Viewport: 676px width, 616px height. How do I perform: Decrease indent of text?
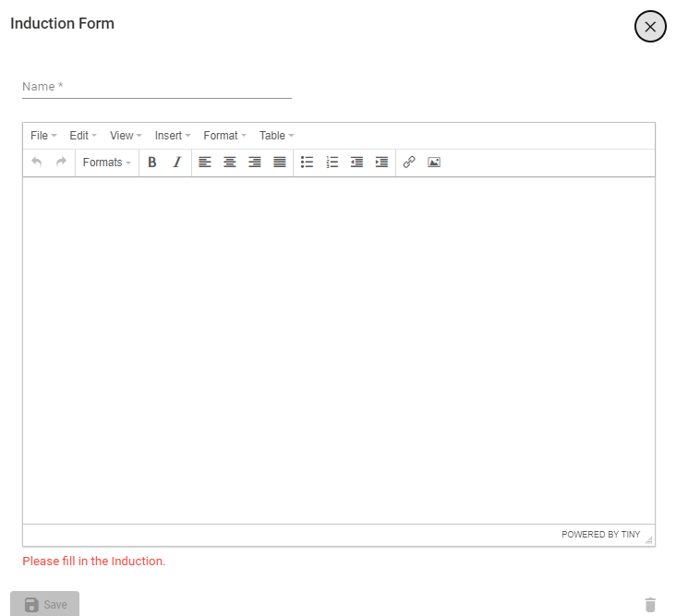tap(357, 163)
